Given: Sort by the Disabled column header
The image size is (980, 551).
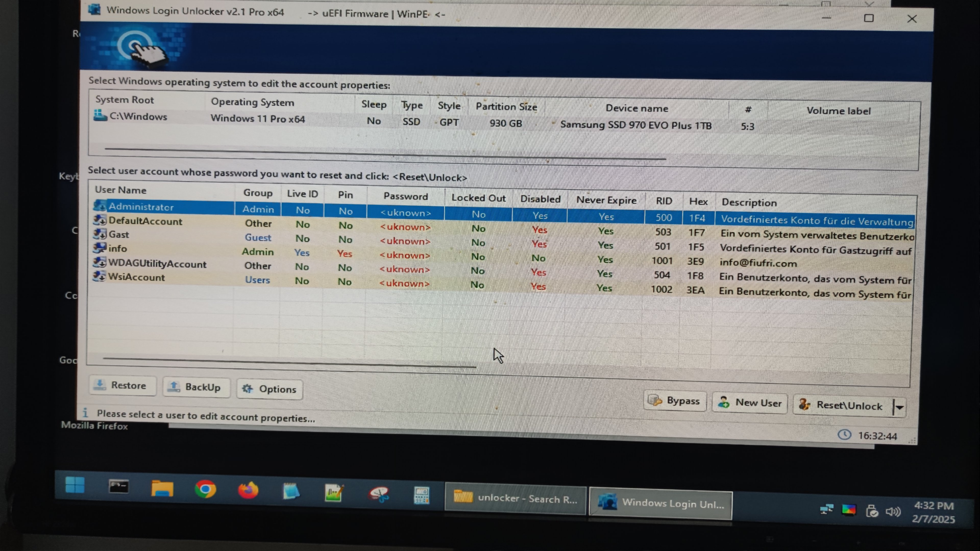Looking at the screenshot, I should (540, 199).
